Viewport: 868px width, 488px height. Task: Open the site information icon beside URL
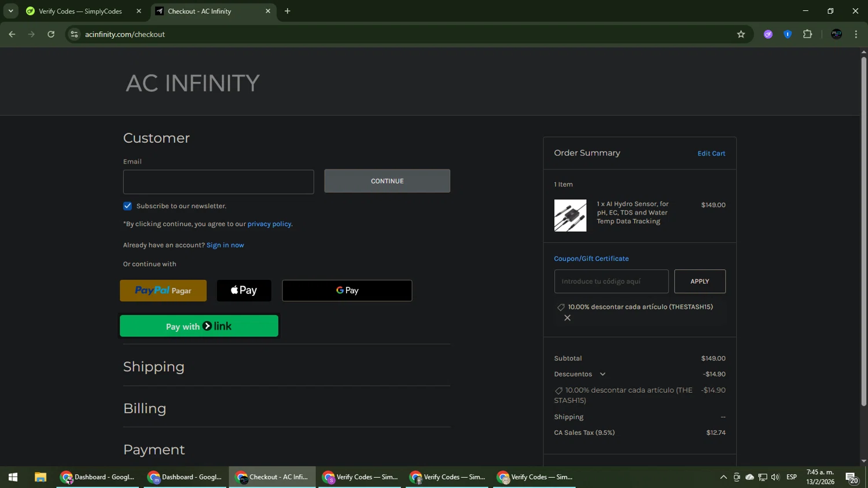pos(74,34)
